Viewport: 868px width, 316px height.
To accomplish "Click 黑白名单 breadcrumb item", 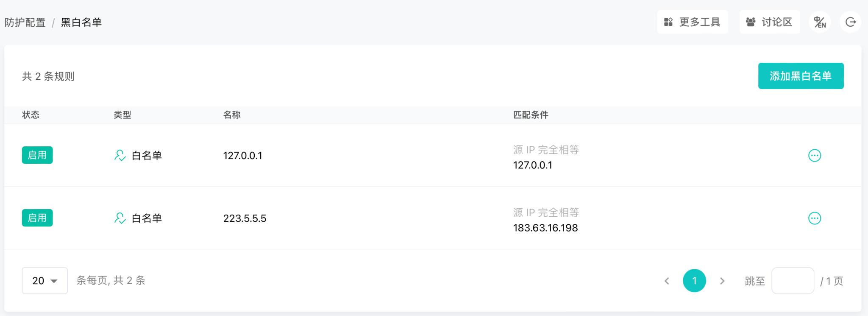I will 81,22.
